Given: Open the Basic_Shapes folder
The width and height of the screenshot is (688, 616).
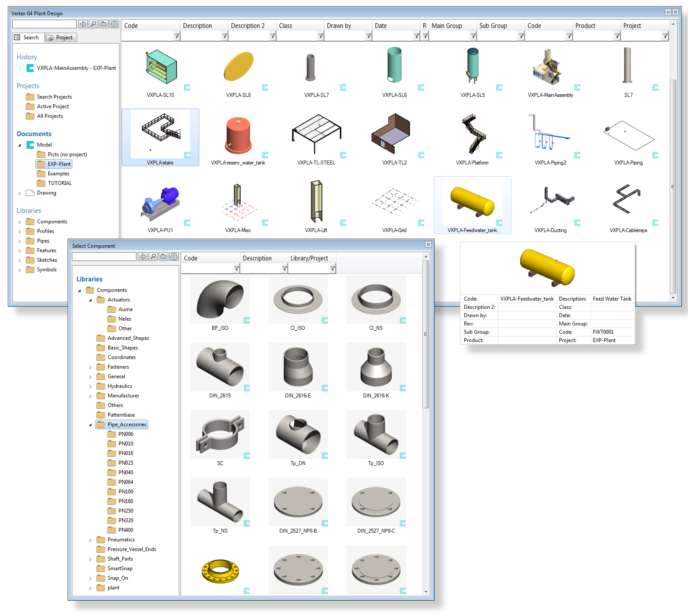Looking at the screenshot, I should pyautogui.click(x=117, y=348).
